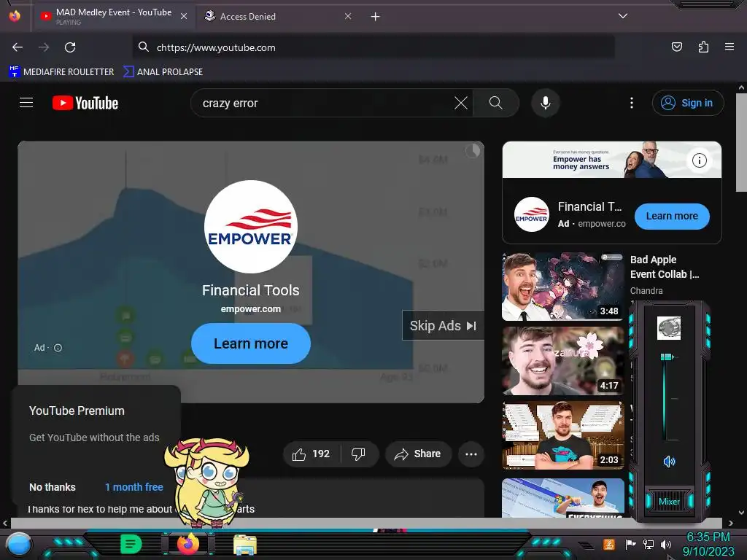The width and height of the screenshot is (747, 560).
Task: Open a new browser tab
Action: [x=376, y=17]
